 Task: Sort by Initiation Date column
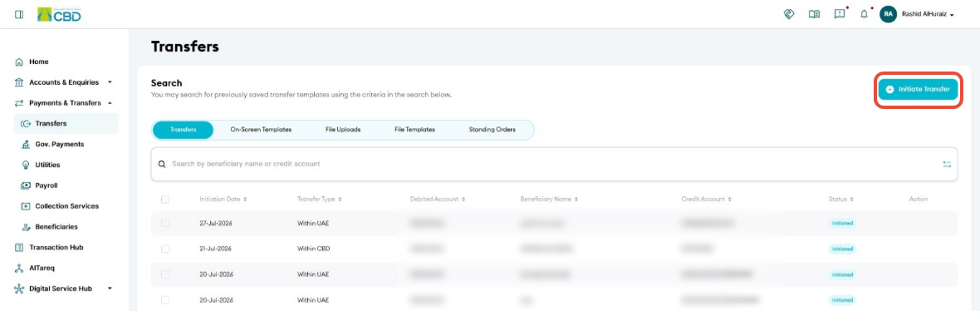223,199
